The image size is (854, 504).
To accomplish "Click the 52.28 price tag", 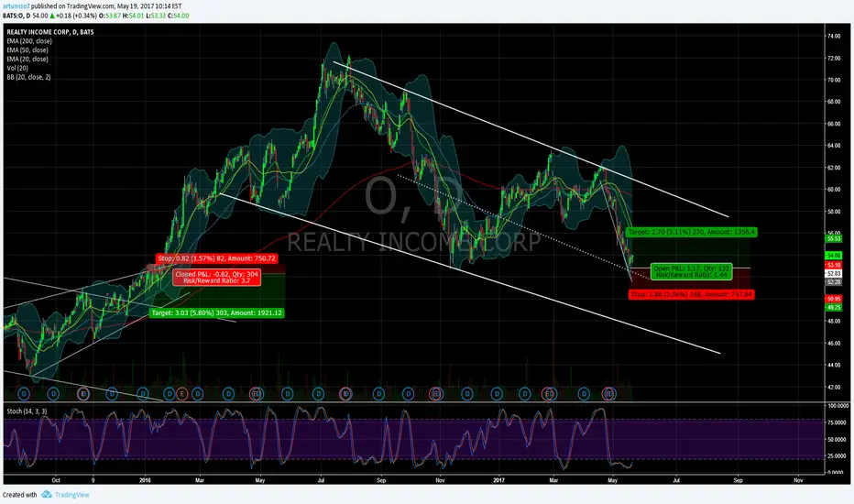I will [834, 282].
